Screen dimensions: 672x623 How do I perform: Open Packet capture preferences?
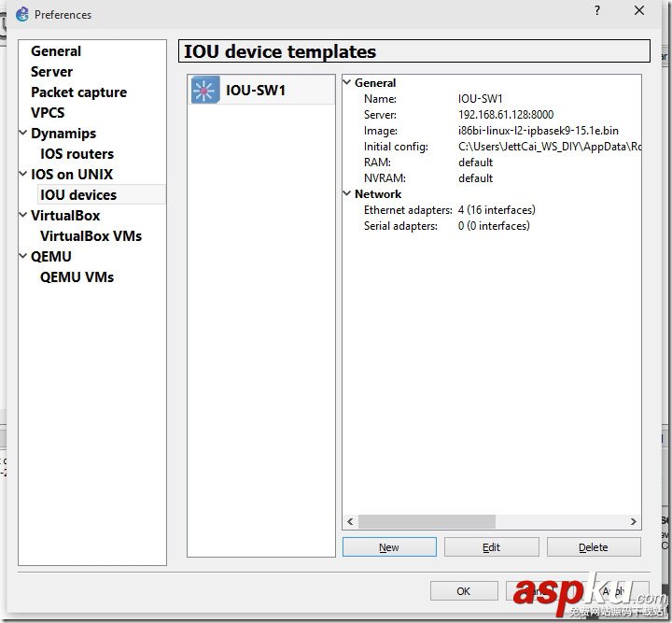(x=78, y=92)
